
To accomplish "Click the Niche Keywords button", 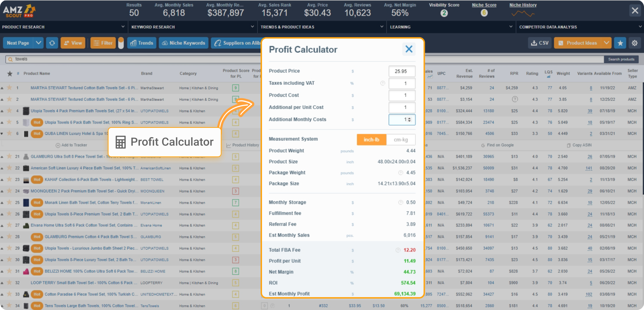I will 183,43.
